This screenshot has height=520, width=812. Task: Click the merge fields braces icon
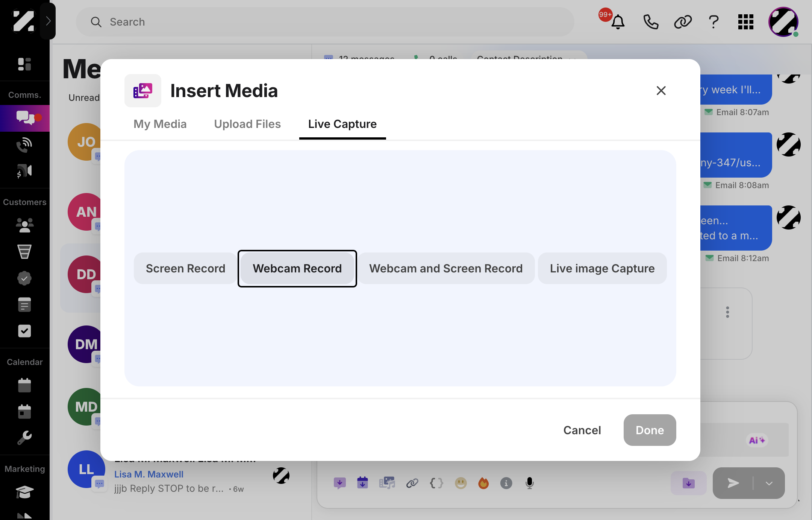point(436,483)
